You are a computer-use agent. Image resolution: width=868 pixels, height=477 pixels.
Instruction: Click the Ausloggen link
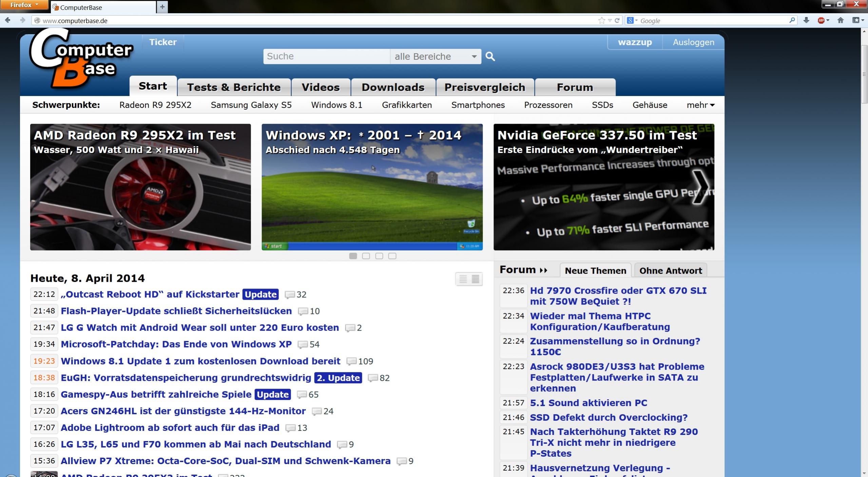point(693,42)
